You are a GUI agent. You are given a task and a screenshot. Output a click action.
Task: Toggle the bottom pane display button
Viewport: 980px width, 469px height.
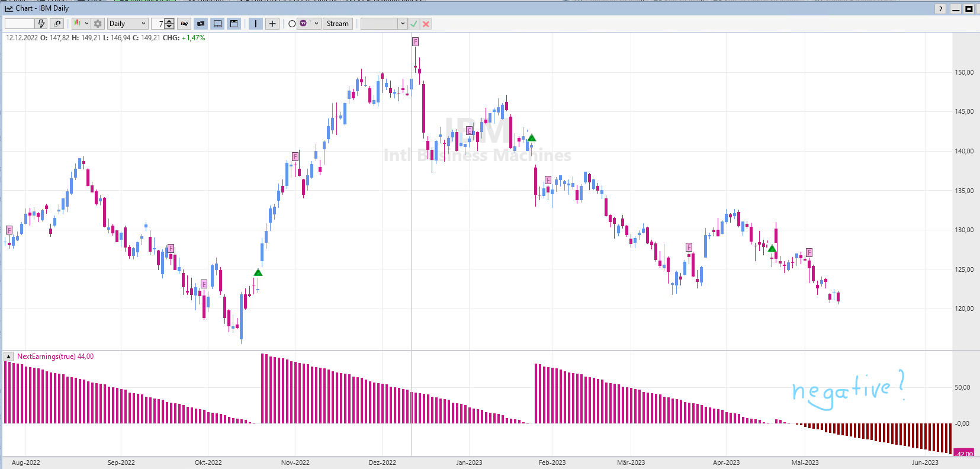(x=217, y=24)
